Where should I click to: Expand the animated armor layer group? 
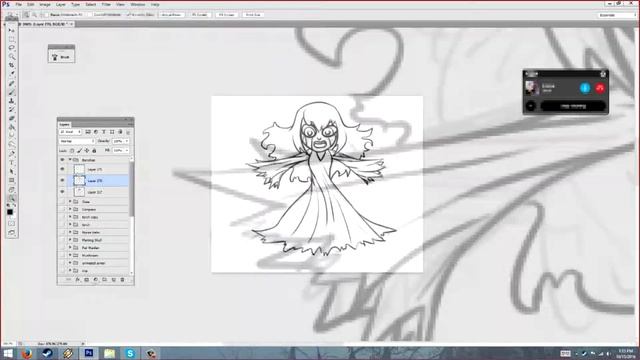pos(70,263)
